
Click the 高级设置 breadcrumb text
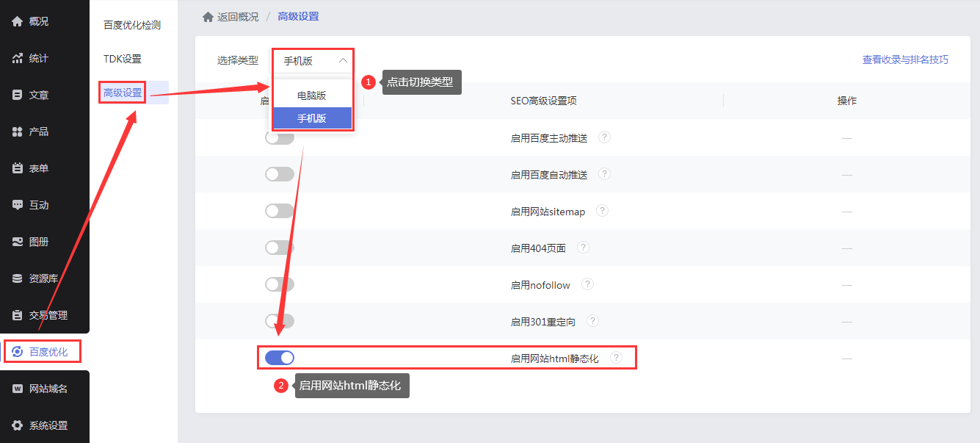298,16
